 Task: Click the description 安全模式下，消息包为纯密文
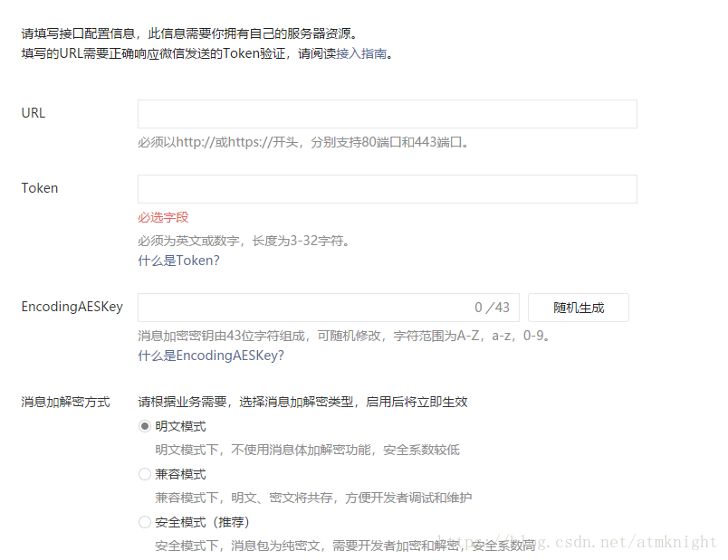click(237, 546)
